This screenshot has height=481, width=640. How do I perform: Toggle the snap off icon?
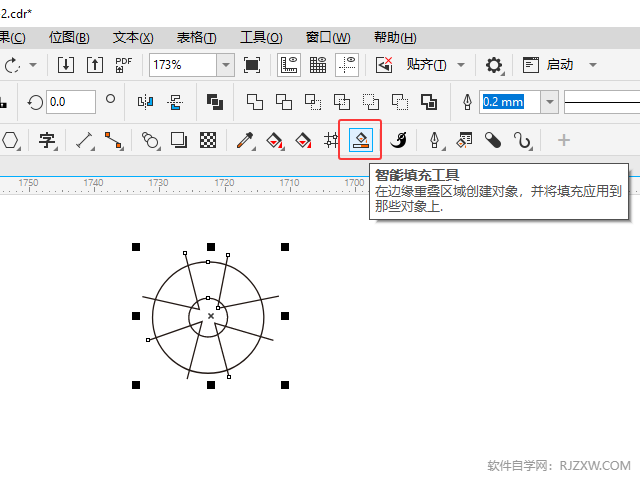384,65
